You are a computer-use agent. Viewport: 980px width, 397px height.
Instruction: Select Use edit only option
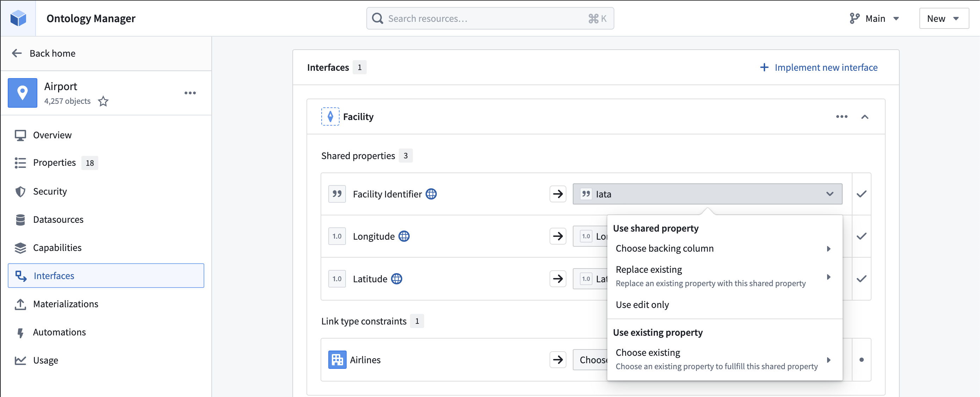724,304
